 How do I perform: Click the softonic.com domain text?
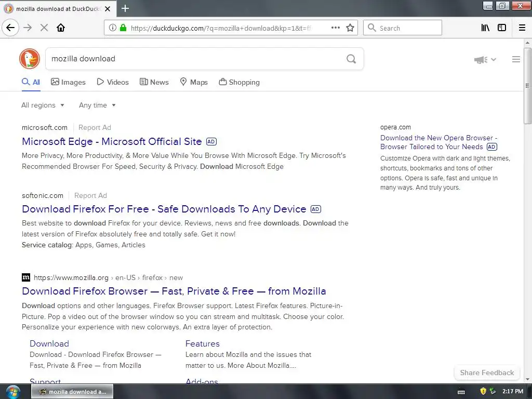click(43, 196)
